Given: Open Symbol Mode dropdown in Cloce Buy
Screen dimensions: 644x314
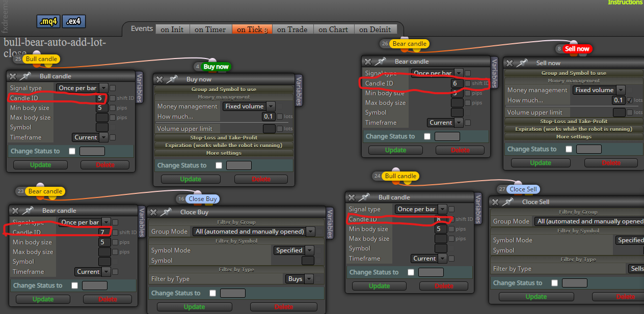Looking at the screenshot, I should [x=294, y=250].
